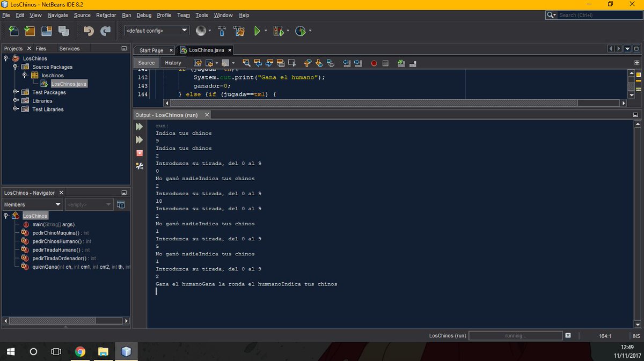Click the running progress bar in status bar
The width and height of the screenshot is (644, 361).
click(515, 336)
